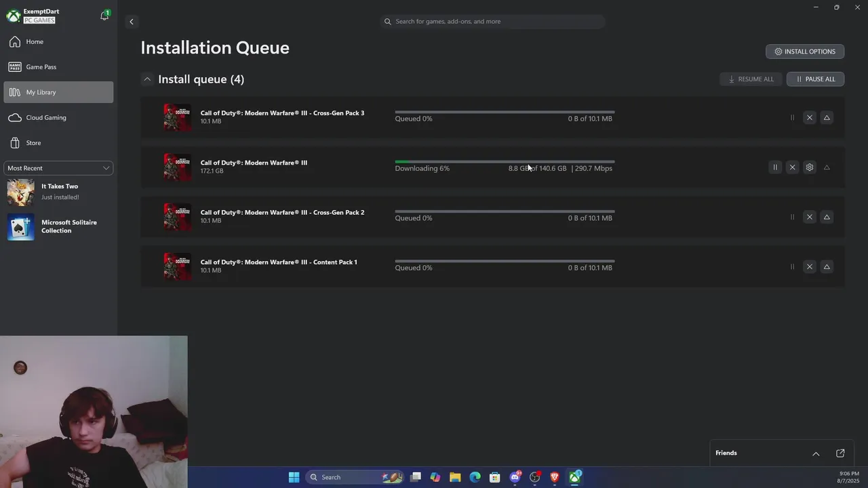This screenshot has height=488, width=868.
Task: Move Content Pack 1 up in queue
Action: [827, 267]
